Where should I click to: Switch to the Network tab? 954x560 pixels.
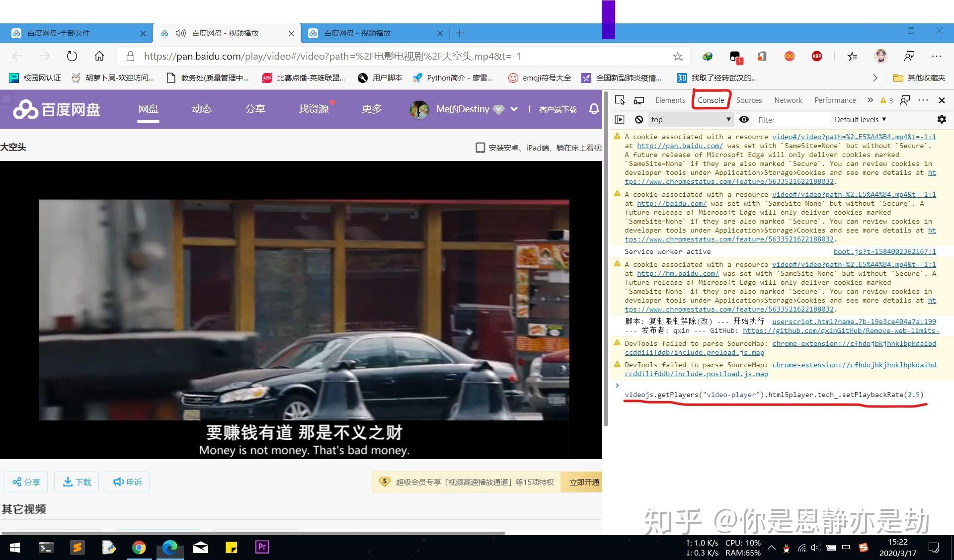[788, 100]
